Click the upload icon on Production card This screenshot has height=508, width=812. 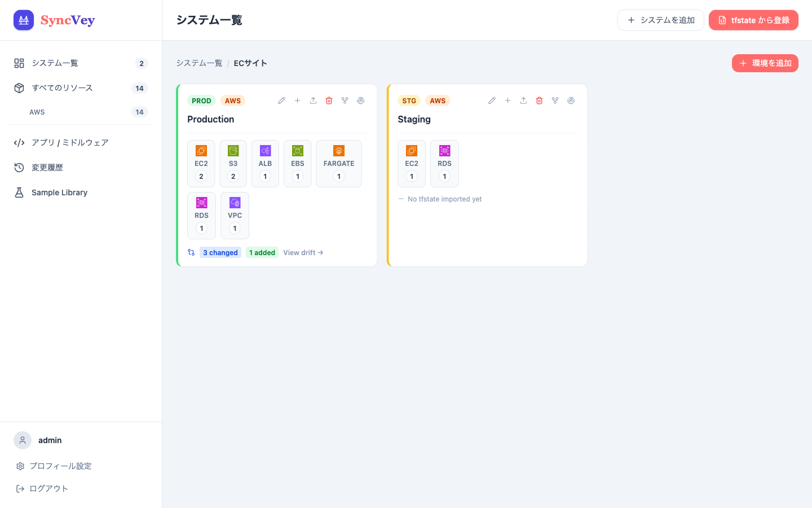(313, 100)
